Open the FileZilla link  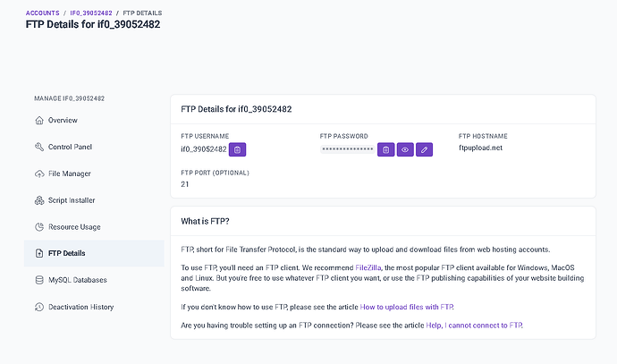click(368, 267)
